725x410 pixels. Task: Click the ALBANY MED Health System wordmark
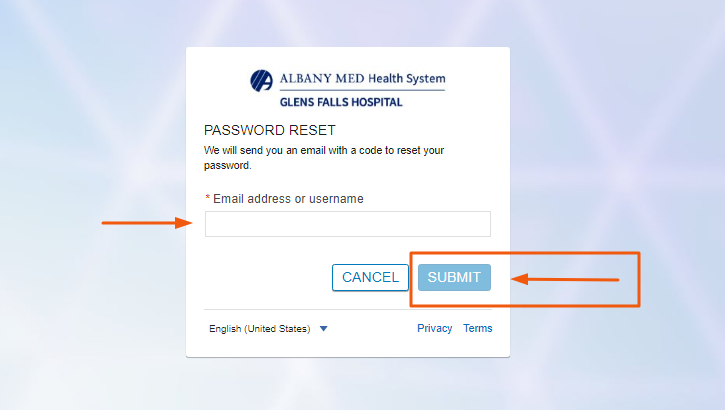tap(362, 79)
